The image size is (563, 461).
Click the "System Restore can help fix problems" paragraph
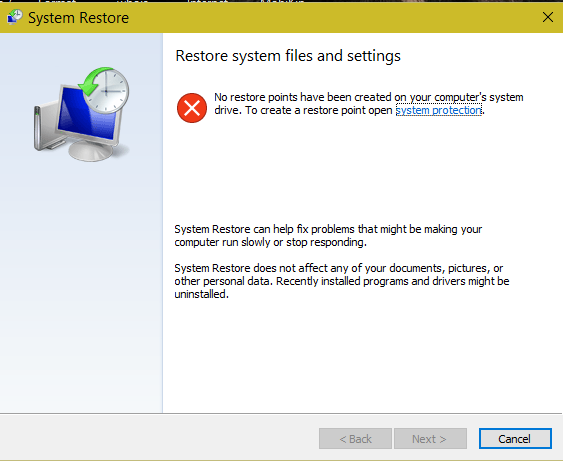[328, 236]
